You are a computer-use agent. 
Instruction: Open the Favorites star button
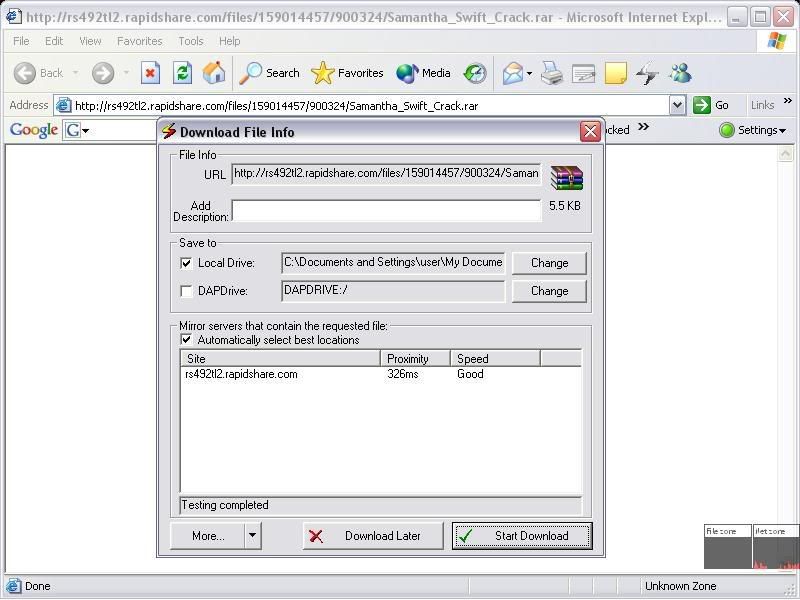(x=347, y=73)
